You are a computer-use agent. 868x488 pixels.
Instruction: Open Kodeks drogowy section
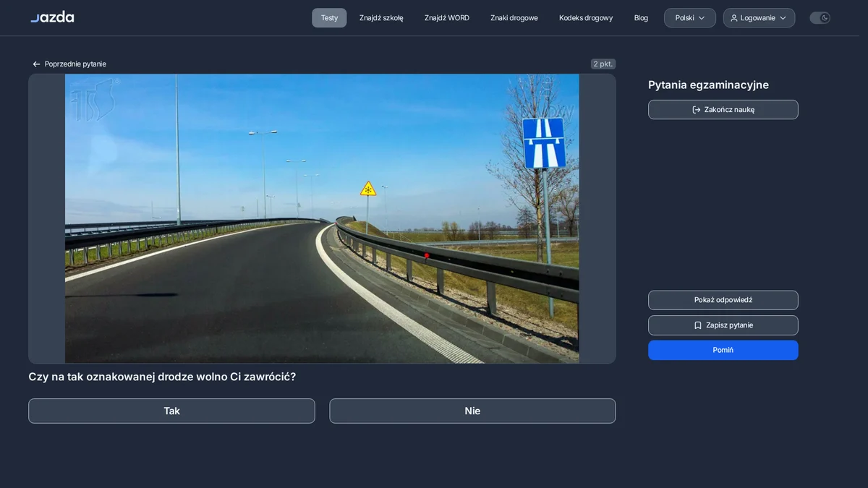point(586,18)
